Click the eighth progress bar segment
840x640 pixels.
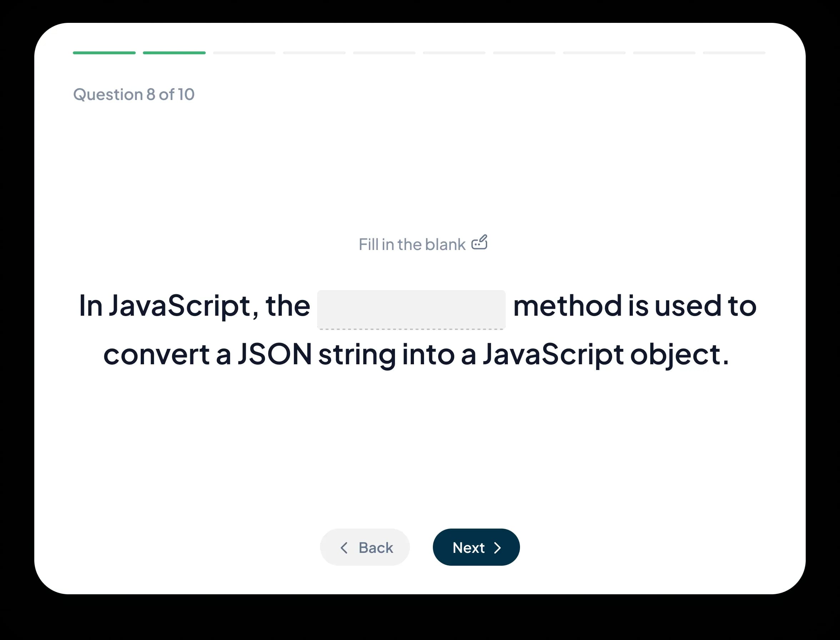pos(594,53)
